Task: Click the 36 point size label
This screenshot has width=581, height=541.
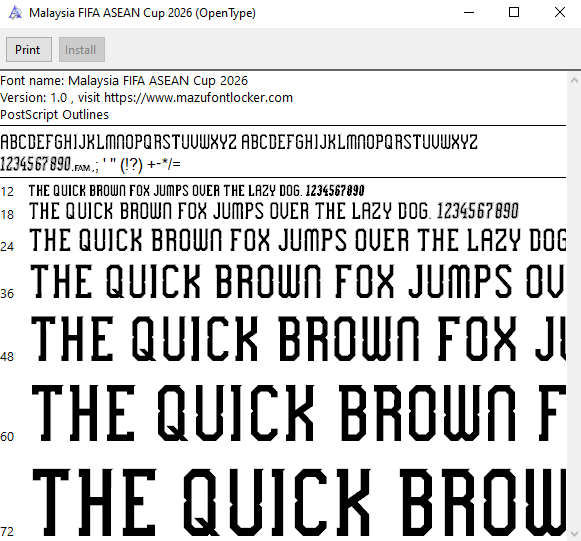Action: 7,294
